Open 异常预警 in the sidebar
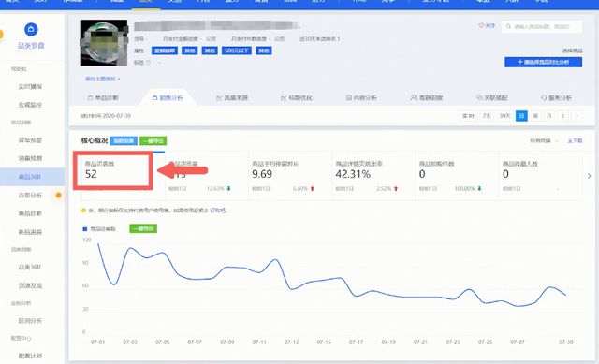 tap(30, 140)
